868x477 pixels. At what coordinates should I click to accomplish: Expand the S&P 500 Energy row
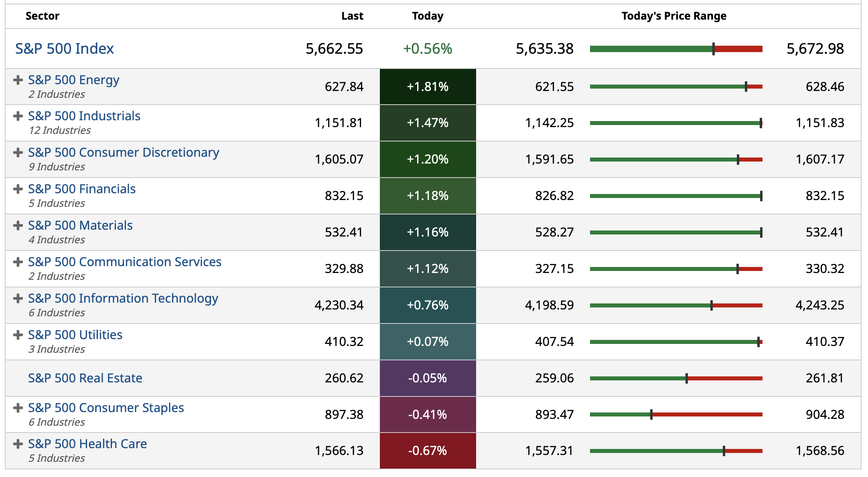click(18, 80)
